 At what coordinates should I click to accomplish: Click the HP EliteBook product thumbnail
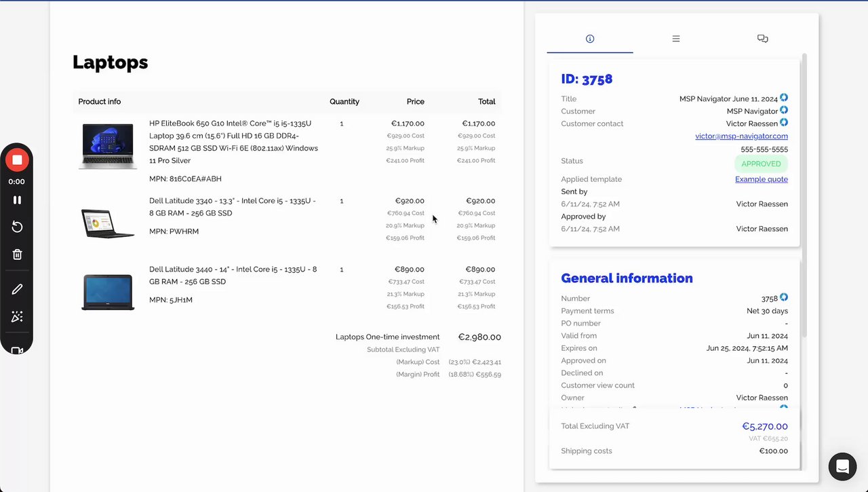[108, 146]
